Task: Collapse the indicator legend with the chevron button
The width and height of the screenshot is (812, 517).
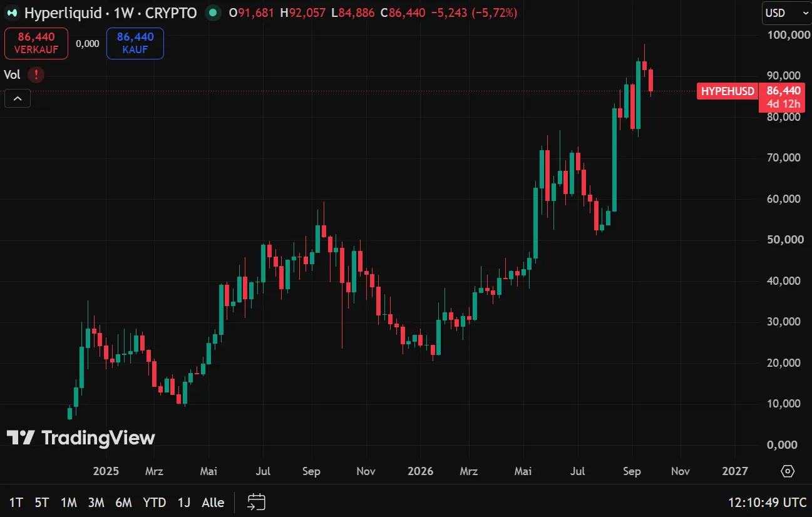Action: [18, 98]
